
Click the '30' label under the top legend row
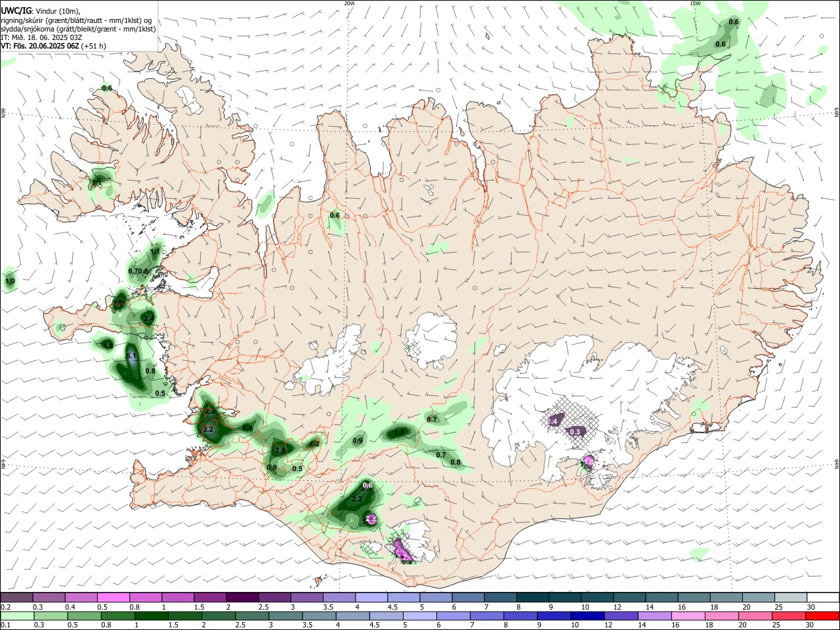pyautogui.click(x=810, y=607)
